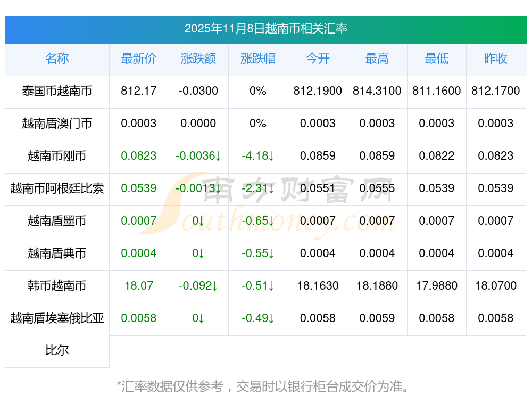Click the 越南盾典币 currency pair
The image size is (532, 403).
57,253
